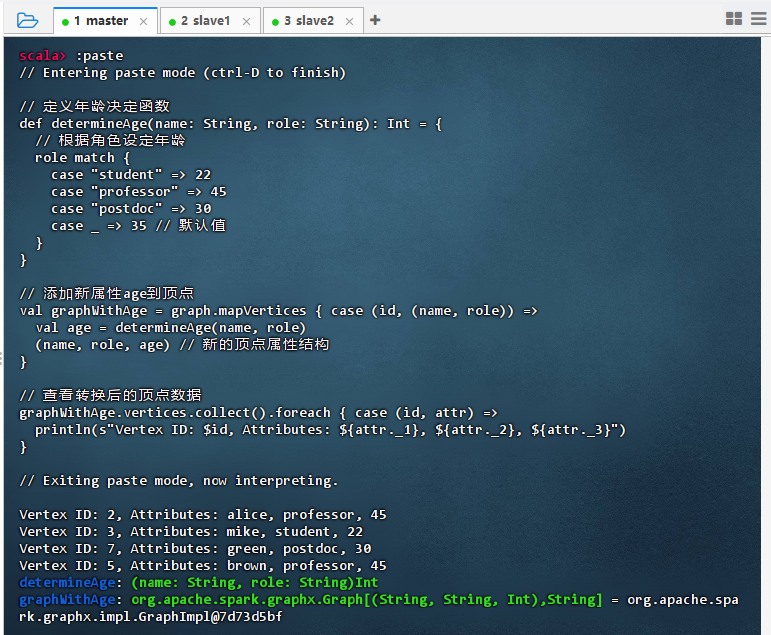Click the 'case "professor" => 45' line
The image size is (771, 635).
[139, 192]
